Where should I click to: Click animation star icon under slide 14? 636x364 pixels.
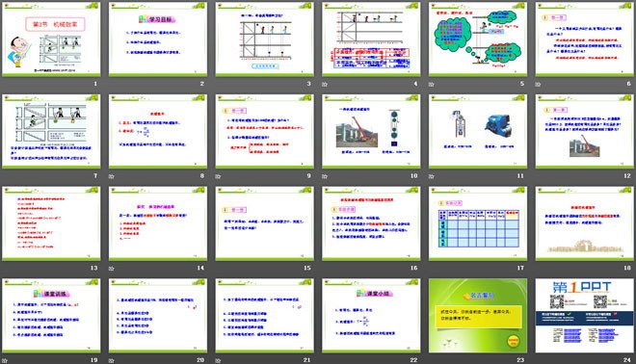point(111,269)
